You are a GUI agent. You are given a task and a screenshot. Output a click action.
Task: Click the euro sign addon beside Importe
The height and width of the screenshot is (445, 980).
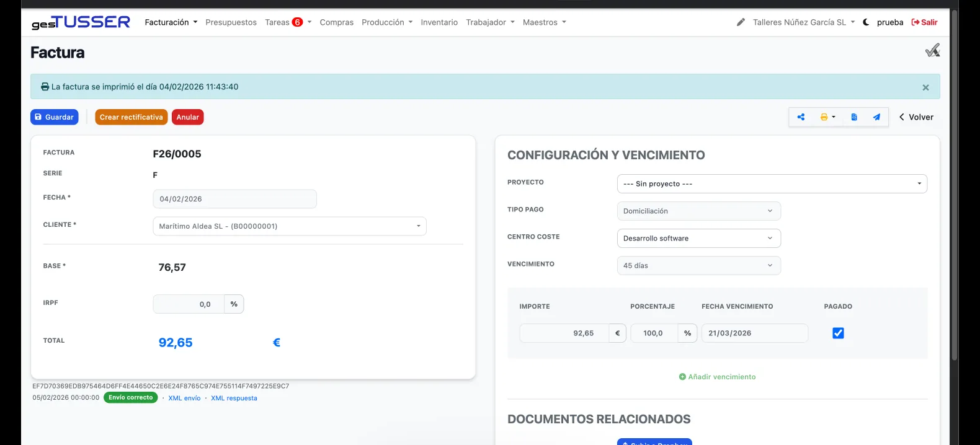tap(618, 333)
